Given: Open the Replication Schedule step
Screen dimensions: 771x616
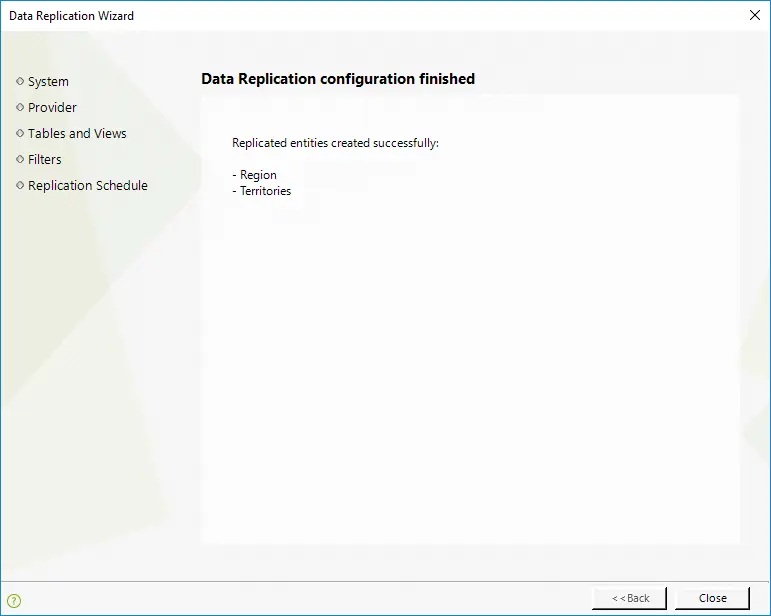Looking at the screenshot, I should tap(88, 185).
